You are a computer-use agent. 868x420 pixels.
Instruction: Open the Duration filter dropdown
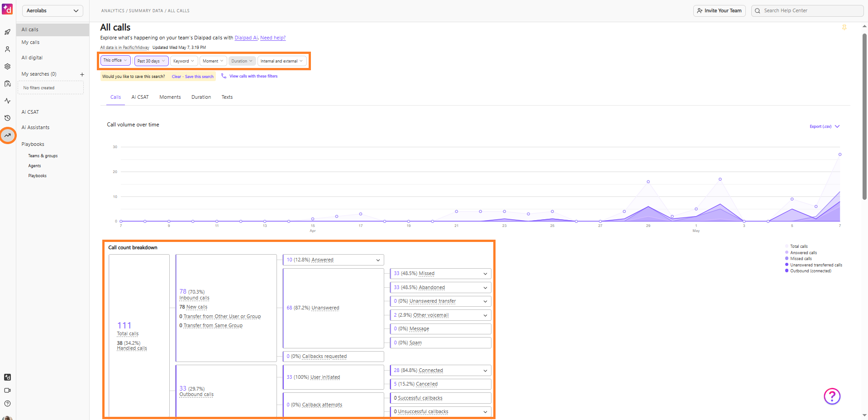coord(242,61)
